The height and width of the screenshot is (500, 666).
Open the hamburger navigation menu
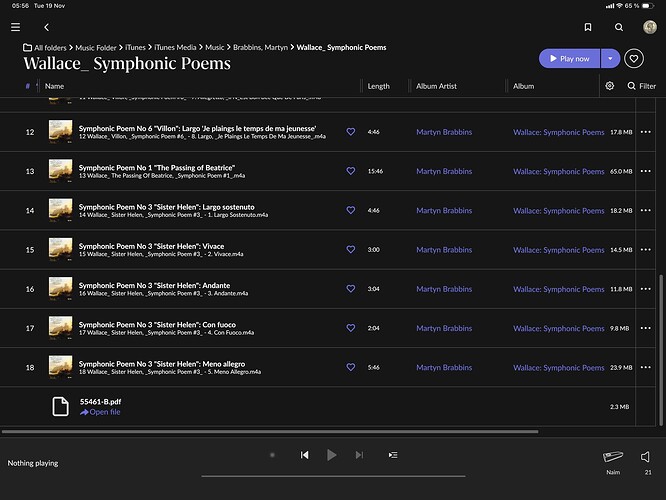15,27
